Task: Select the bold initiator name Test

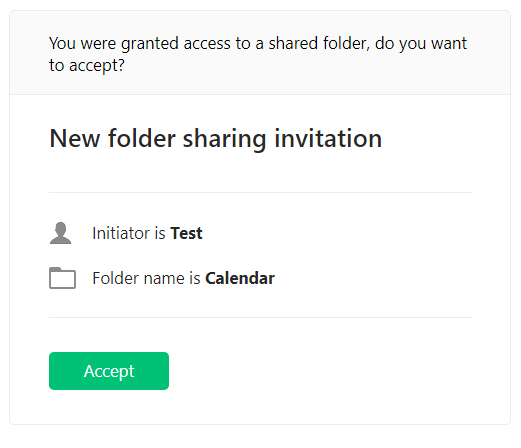Action: click(x=186, y=233)
